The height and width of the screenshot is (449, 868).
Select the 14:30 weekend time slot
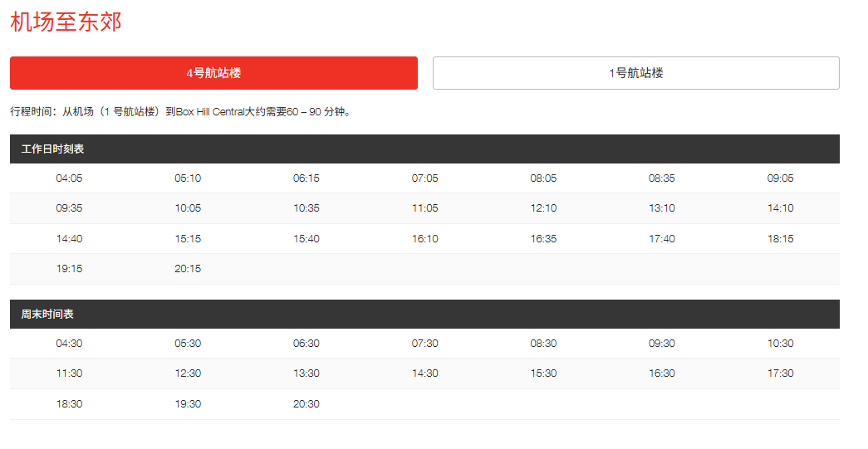(424, 373)
